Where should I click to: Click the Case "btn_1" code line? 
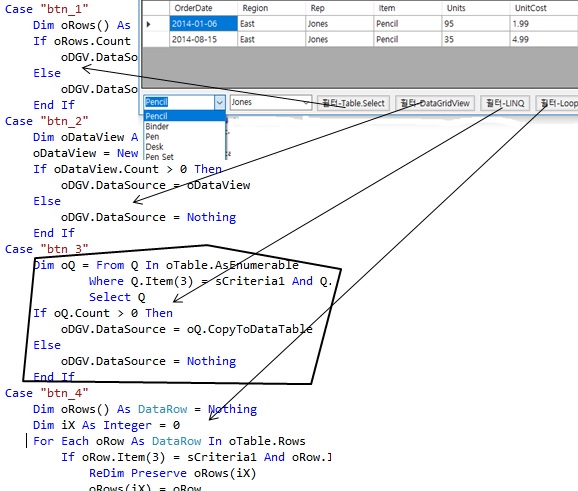coord(46,9)
